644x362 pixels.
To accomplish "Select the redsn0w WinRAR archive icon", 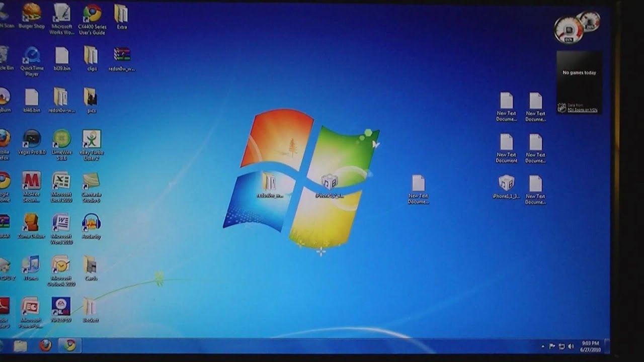I will [122, 58].
